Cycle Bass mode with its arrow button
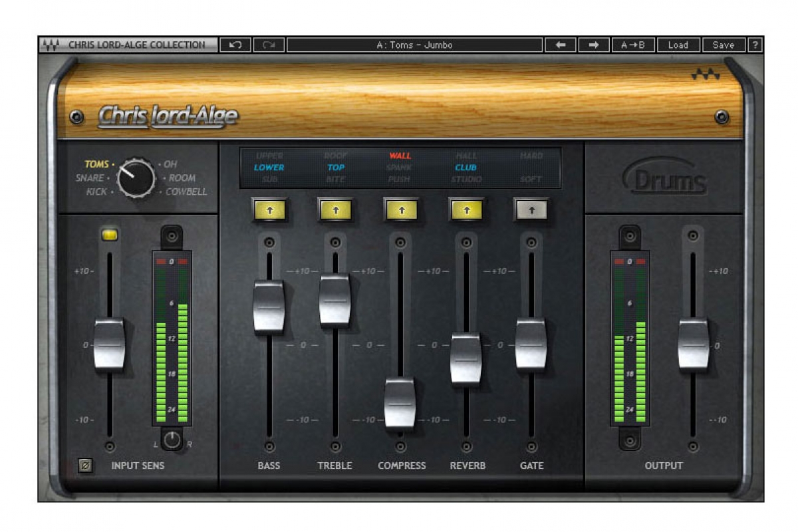This screenshot has width=798, height=532. (269, 209)
